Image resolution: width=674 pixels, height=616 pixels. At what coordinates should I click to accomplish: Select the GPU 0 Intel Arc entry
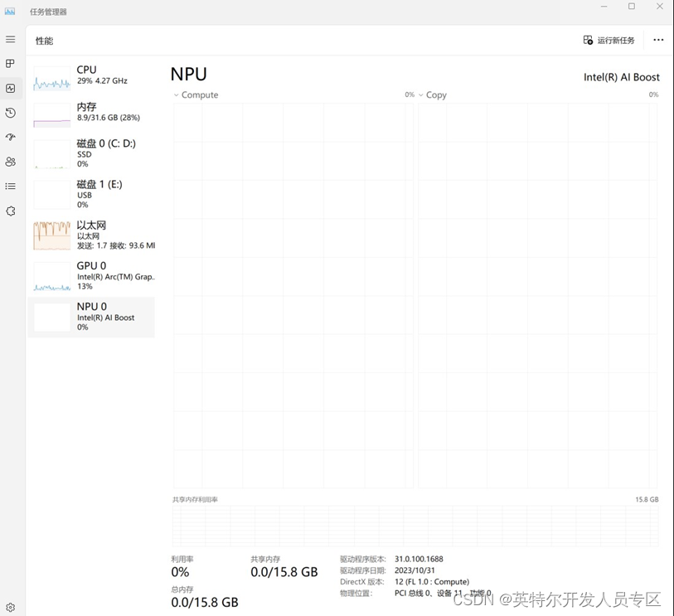coord(91,276)
